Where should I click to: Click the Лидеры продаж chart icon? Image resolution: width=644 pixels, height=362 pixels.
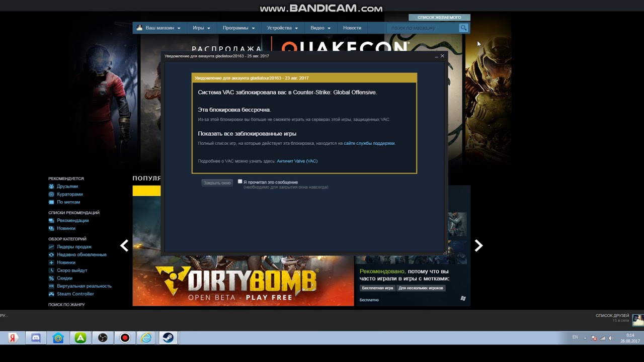51,247
